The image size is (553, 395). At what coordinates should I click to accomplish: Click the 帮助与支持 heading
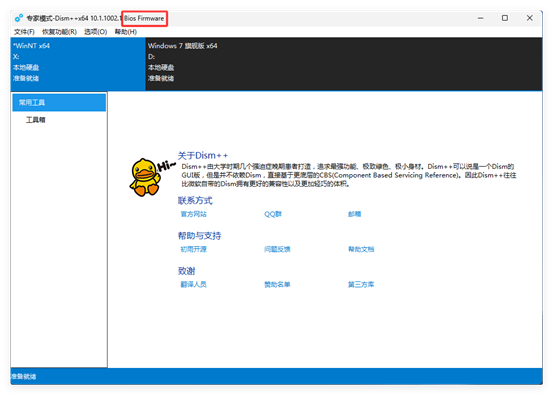[199, 236]
